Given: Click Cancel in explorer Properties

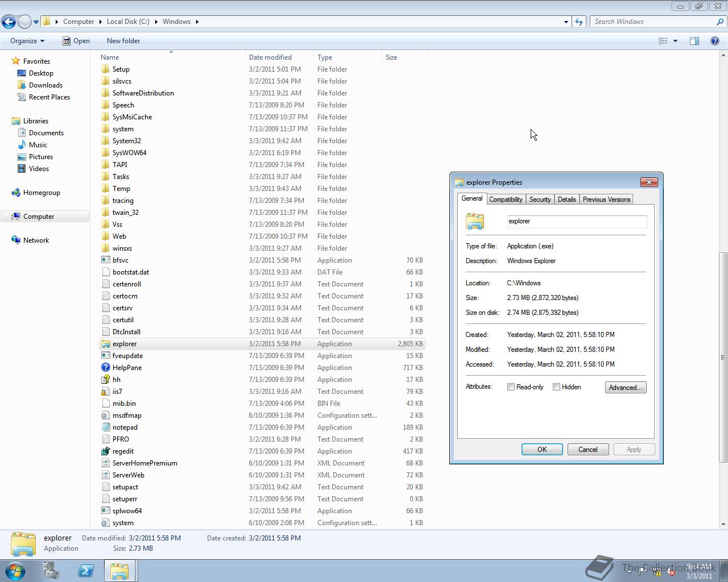Looking at the screenshot, I should [x=588, y=450].
